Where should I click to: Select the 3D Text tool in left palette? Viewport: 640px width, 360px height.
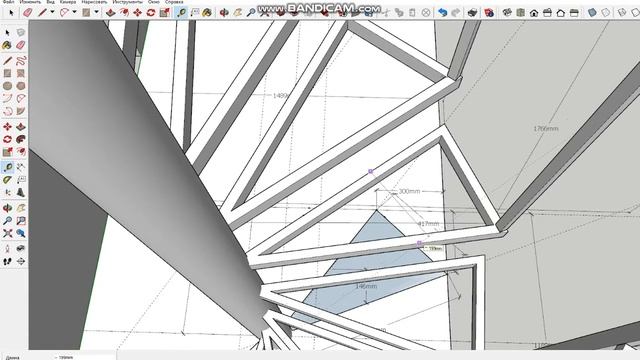20,192
